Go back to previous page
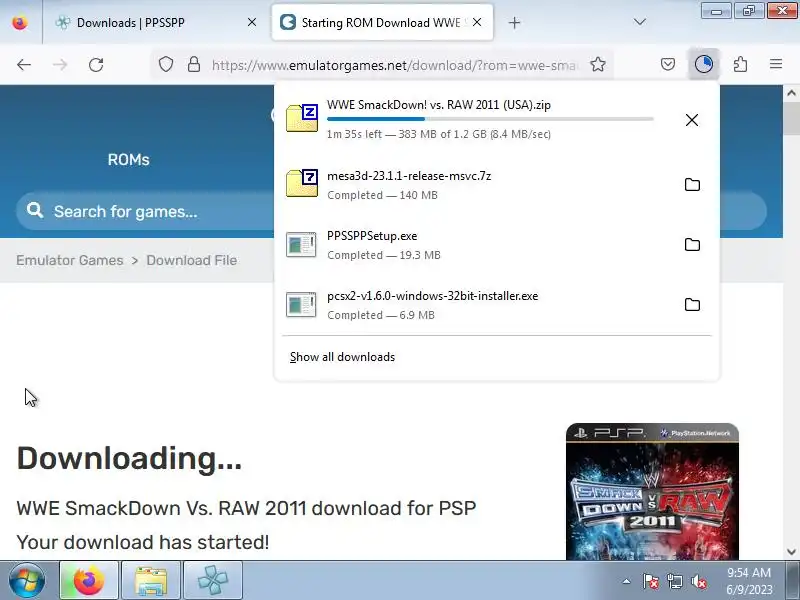The width and height of the screenshot is (800, 600). pos(24,65)
